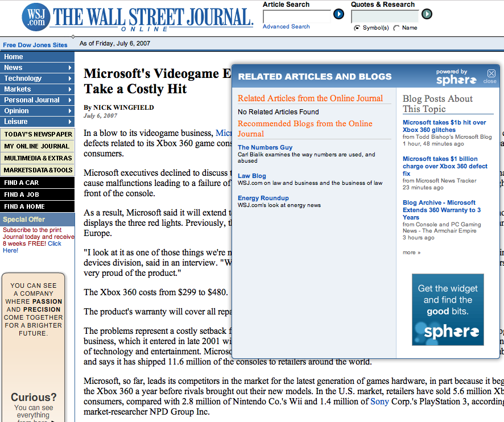This screenshot has width=504, height=422.
Task: Open 'Microsoft Extends 360 Warranty to 3 Years' post
Action: pos(441,210)
